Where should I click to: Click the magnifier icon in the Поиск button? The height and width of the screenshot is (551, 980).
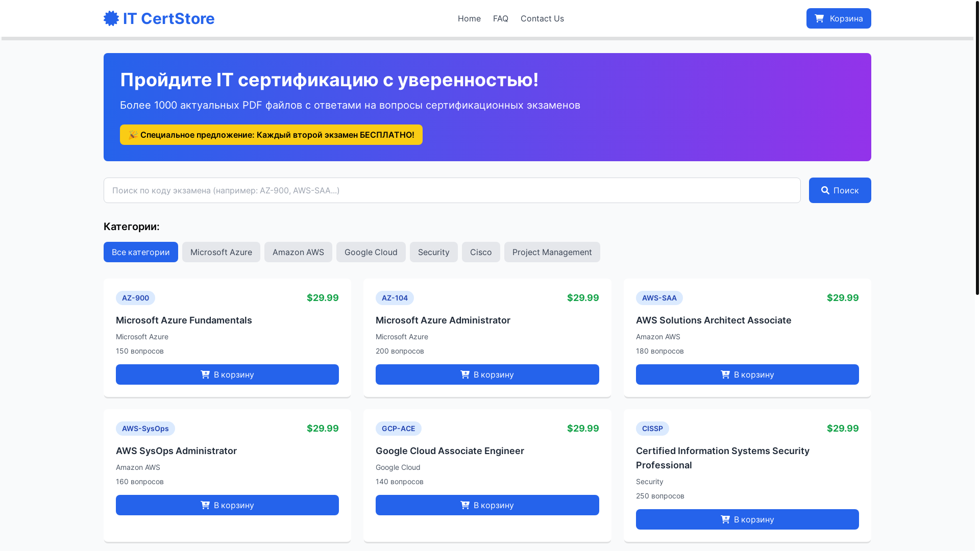[825, 190]
